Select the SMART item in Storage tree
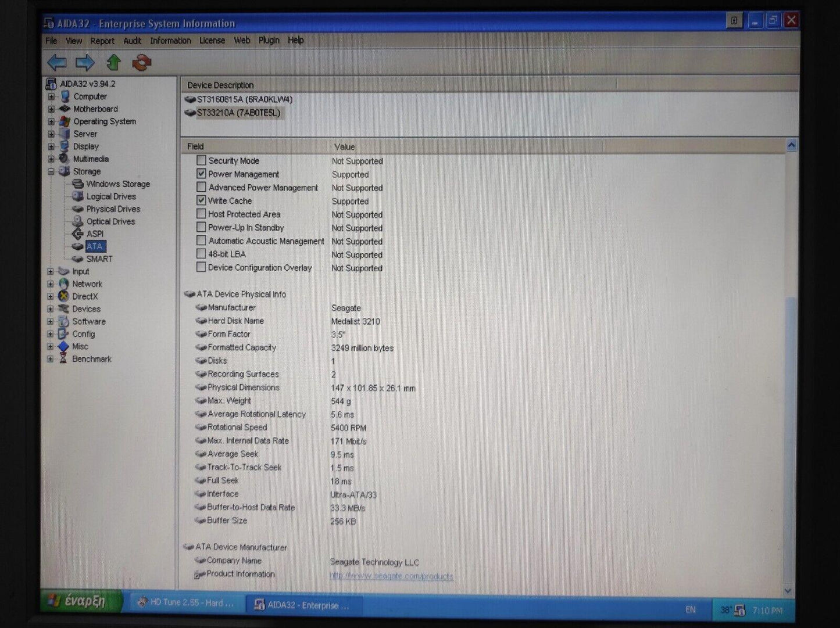Image resolution: width=840 pixels, height=628 pixels. point(99,259)
